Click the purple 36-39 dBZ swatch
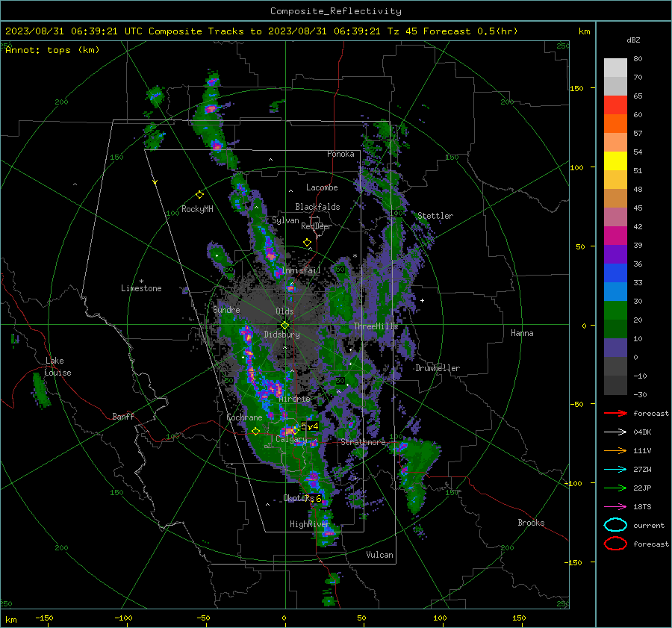 coord(615,254)
